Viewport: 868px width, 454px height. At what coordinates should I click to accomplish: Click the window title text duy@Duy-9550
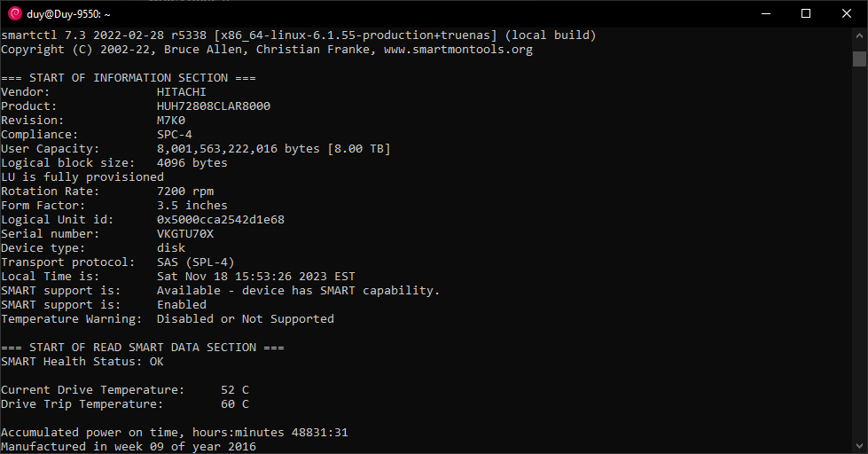tap(68, 14)
